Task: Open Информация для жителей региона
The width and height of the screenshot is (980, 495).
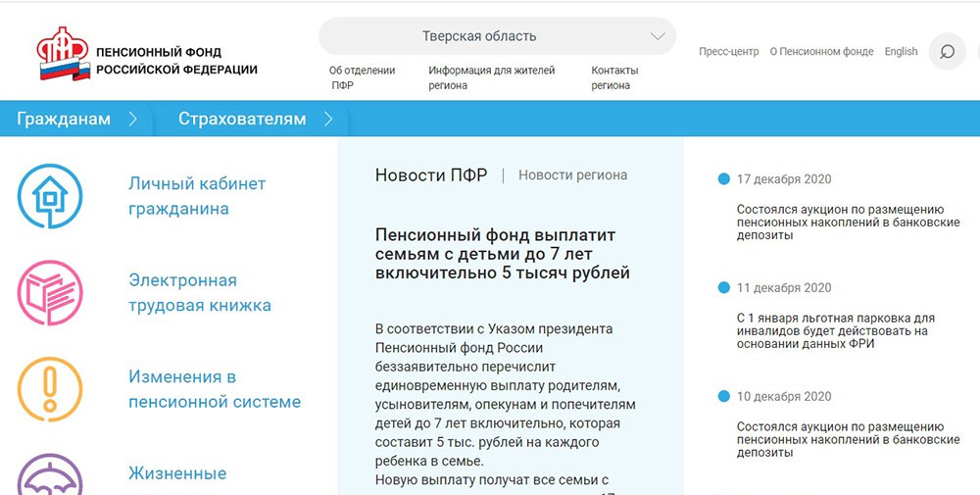Action: pos(491,78)
